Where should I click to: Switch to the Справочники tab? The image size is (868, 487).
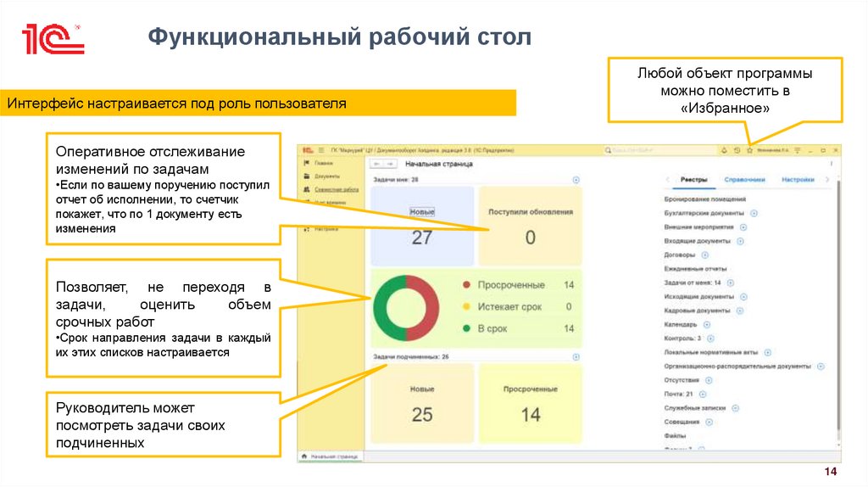pyautogui.click(x=744, y=180)
